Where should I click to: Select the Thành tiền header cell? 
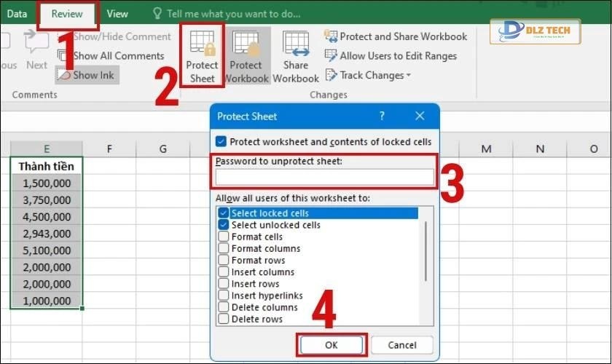tap(47, 166)
